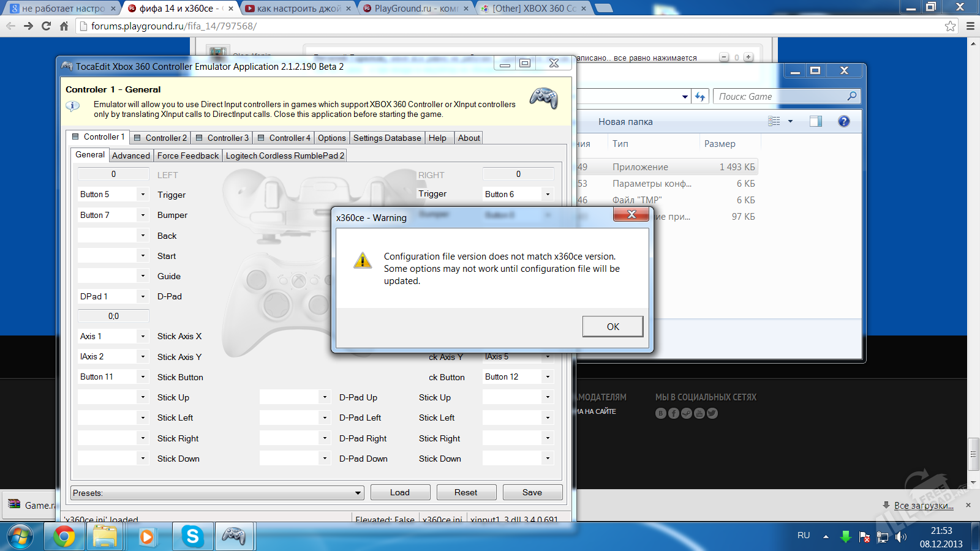980x551 pixels.
Task: Click the Chrome reload page icon
Action: (46, 26)
